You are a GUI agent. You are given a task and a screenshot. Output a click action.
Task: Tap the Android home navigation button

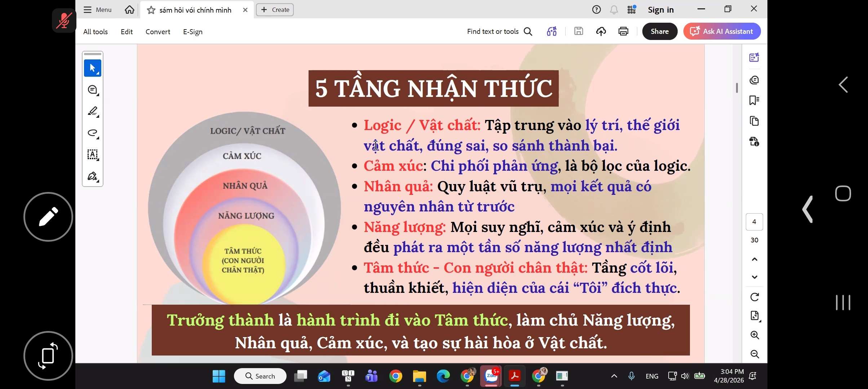[x=843, y=193]
